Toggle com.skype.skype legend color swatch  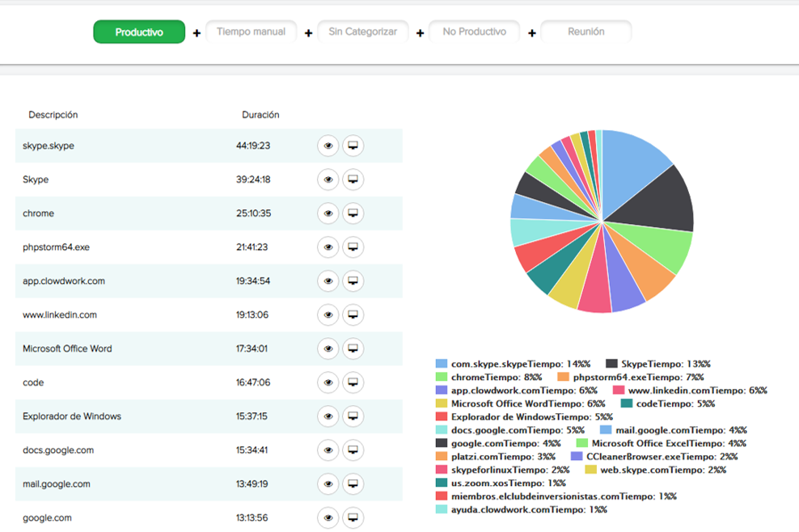442,364
